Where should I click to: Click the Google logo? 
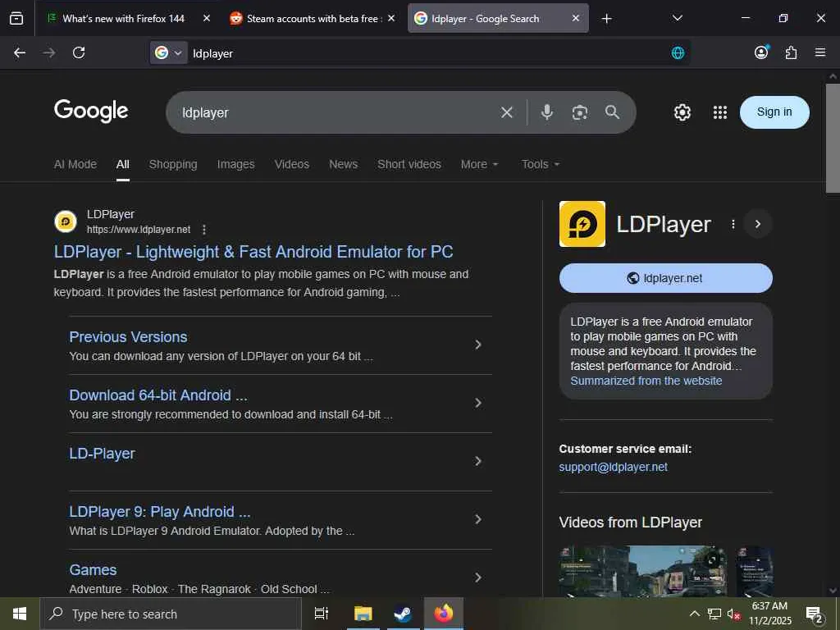click(x=91, y=111)
